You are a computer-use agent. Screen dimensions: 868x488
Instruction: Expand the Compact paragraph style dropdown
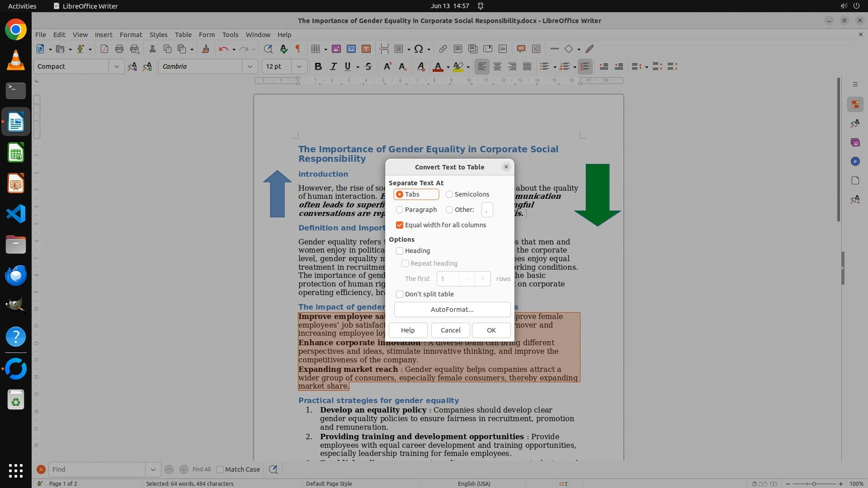pos(116,66)
